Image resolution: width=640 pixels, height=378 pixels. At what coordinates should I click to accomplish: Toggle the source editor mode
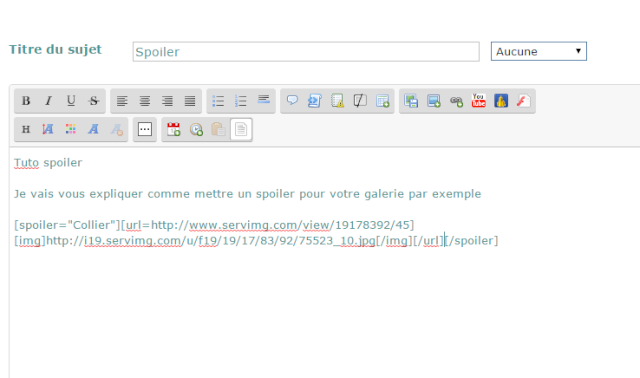pos(241,129)
